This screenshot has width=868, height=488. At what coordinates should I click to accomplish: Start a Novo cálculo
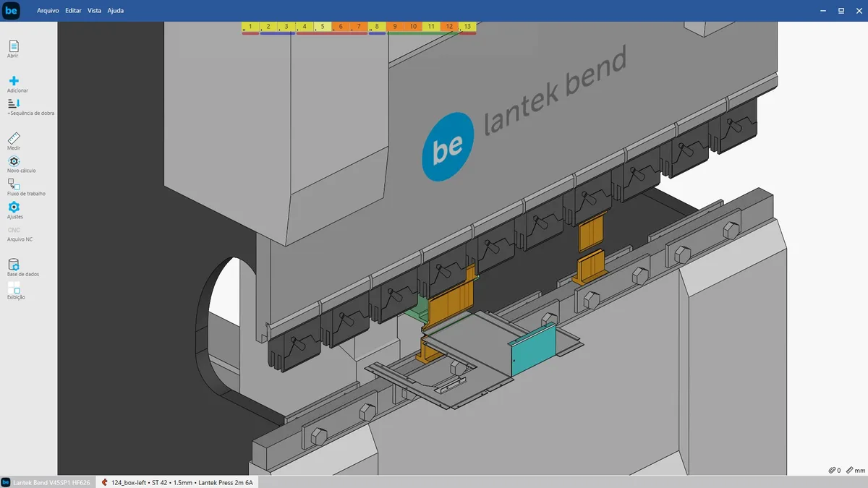(x=14, y=161)
